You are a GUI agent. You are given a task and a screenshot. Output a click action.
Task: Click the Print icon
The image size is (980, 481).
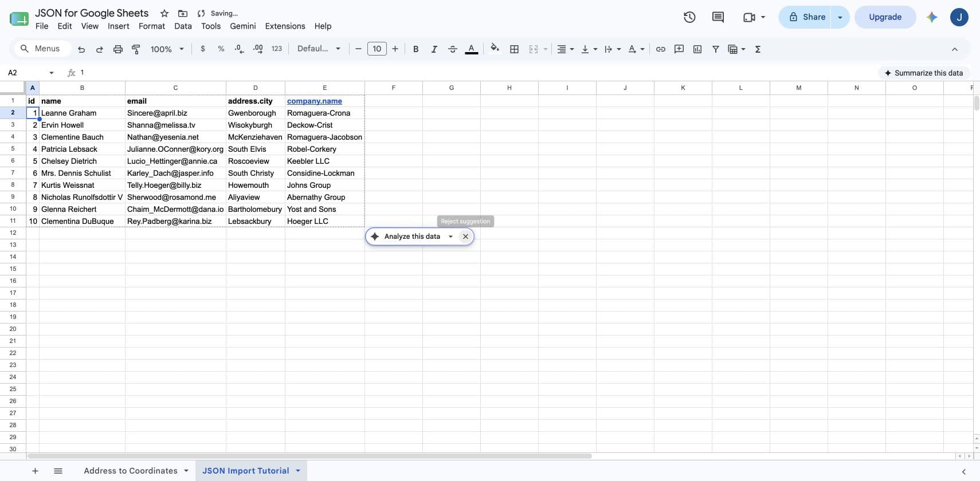118,49
